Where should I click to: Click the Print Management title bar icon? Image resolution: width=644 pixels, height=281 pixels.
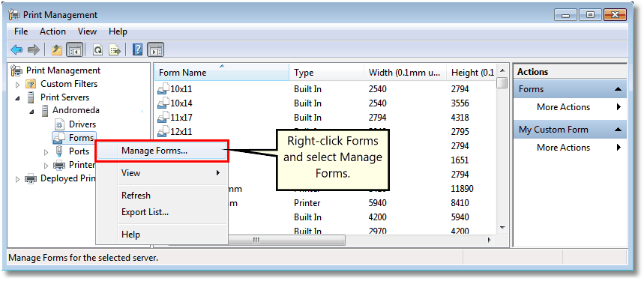[14, 15]
